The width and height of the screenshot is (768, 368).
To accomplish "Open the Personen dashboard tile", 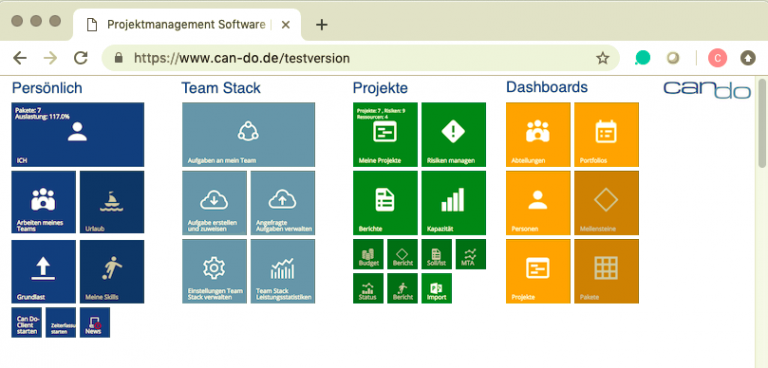I will [538, 203].
